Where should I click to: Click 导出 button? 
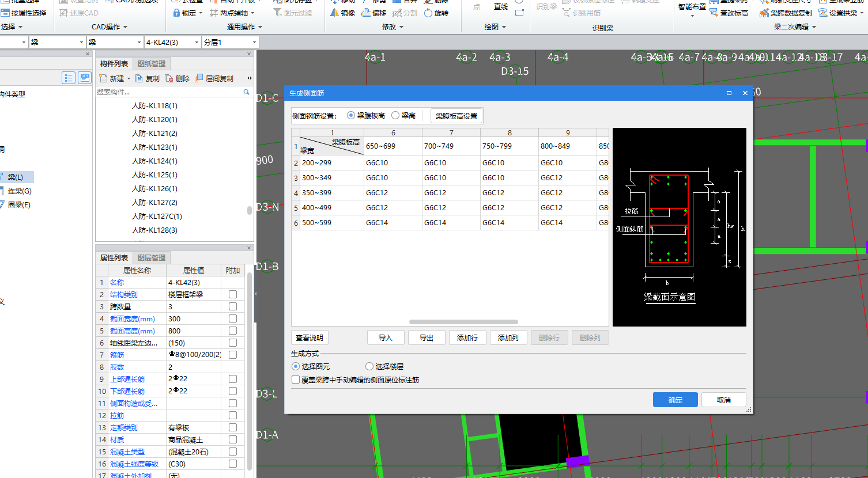(x=427, y=338)
